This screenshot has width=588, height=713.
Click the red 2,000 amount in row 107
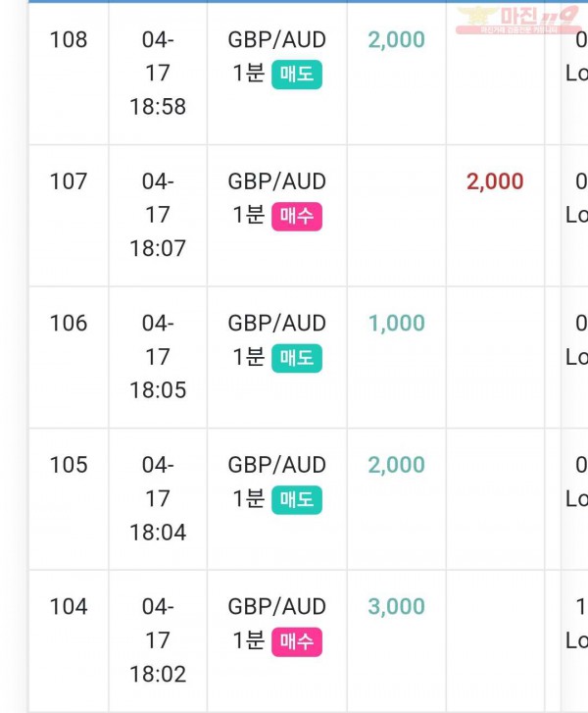click(x=495, y=181)
